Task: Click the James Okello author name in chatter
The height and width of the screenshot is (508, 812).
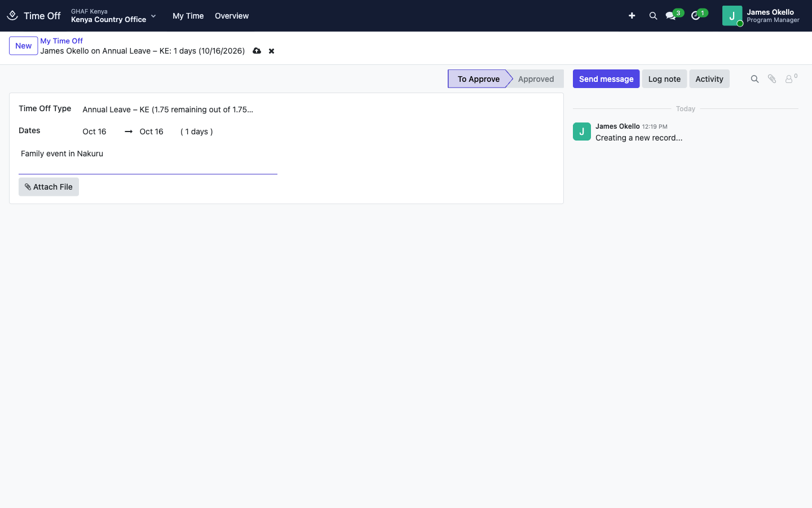Action: [617, 126]
